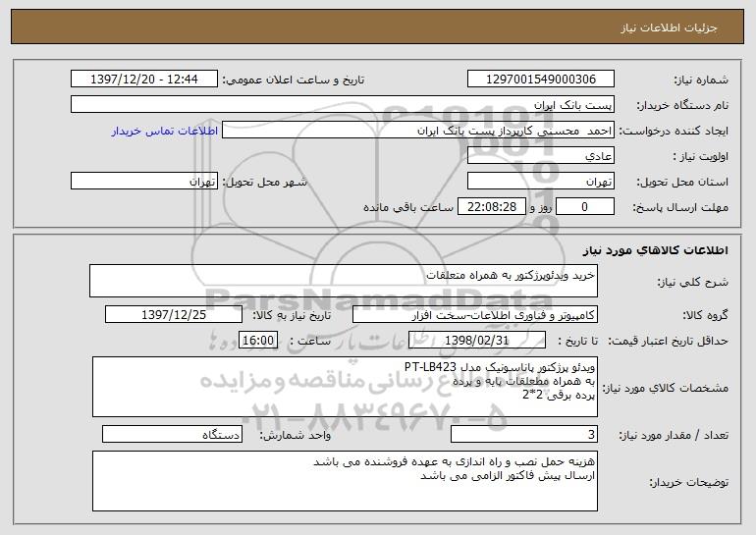Open buyer contact information link
756x535 pixels.
tap(165, 131)
